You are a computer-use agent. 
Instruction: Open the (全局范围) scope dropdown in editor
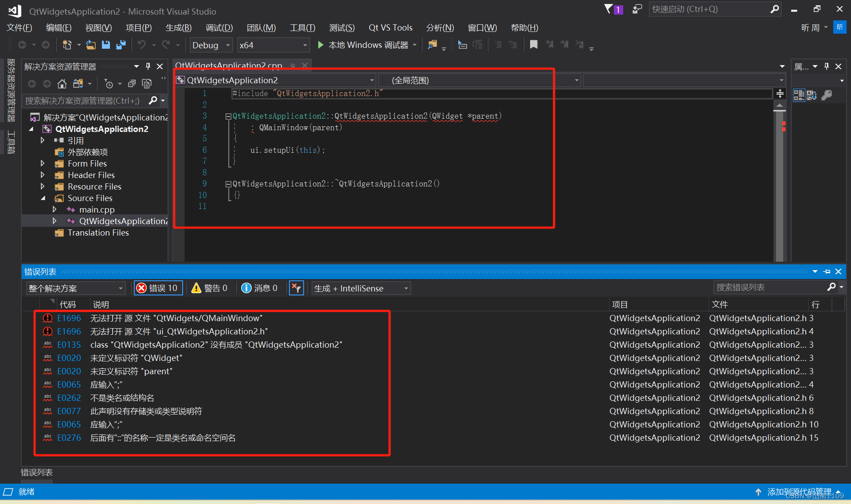[x=480, y=80]
